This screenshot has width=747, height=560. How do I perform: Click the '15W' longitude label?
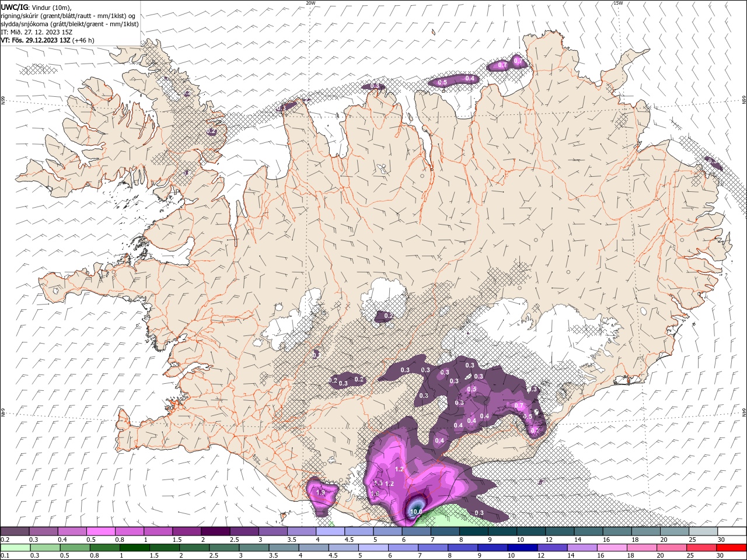point(618,3)
